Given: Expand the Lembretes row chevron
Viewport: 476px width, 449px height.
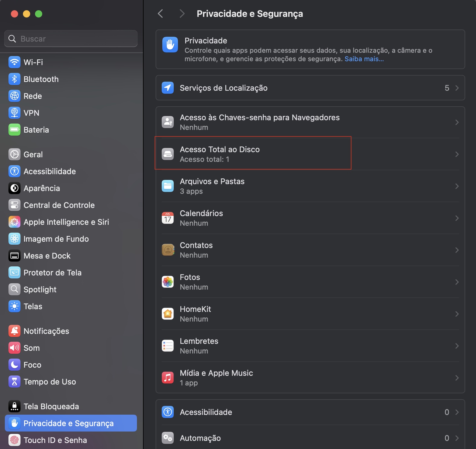Looking at the screenshot, I should [457, 346].
